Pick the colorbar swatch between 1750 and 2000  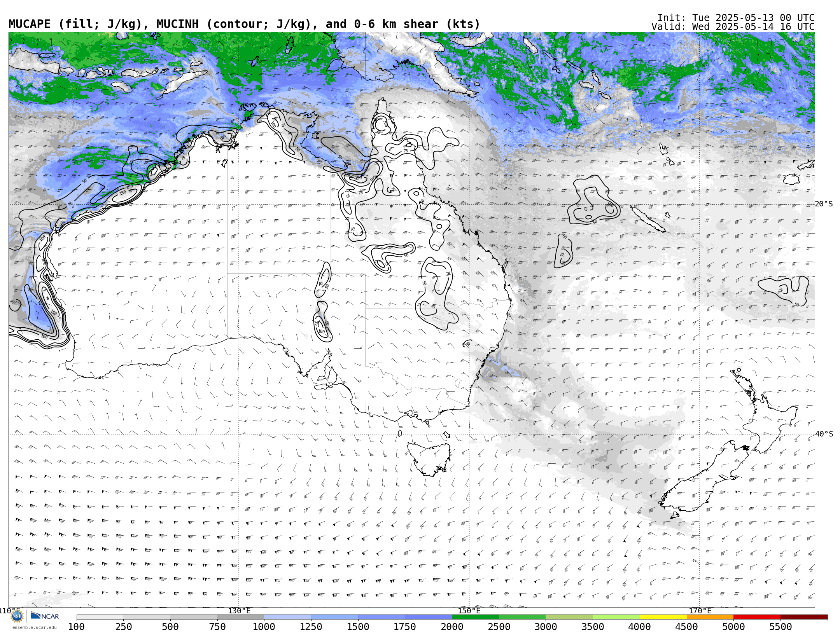tap(428, 617)
